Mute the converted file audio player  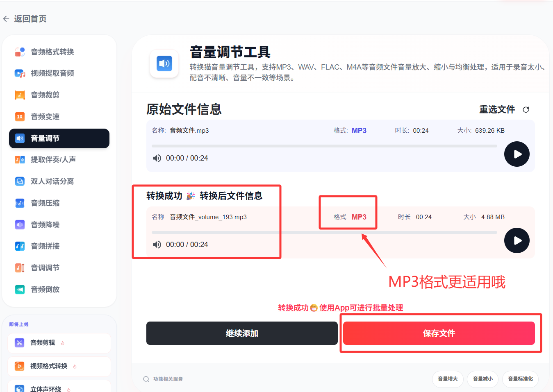tap(157, 245)
